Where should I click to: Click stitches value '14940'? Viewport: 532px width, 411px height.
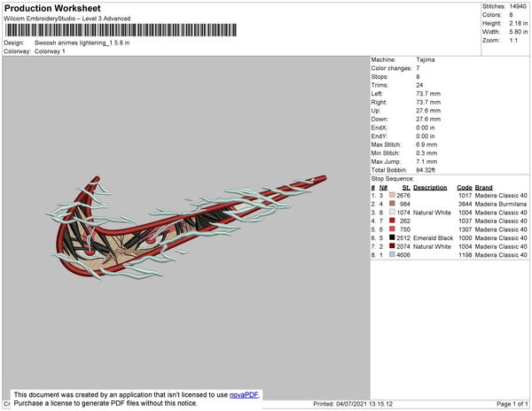(x=518, y=6)
